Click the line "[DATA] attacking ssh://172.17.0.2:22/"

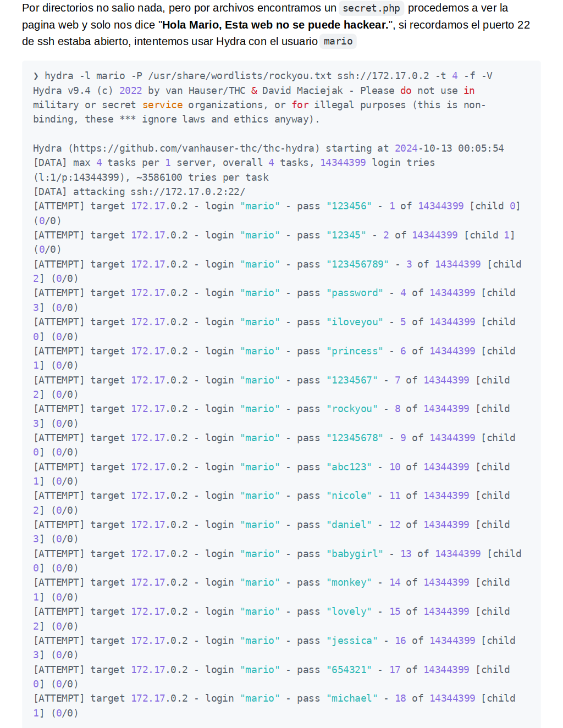pyautogui.click(x=139, y=192)
